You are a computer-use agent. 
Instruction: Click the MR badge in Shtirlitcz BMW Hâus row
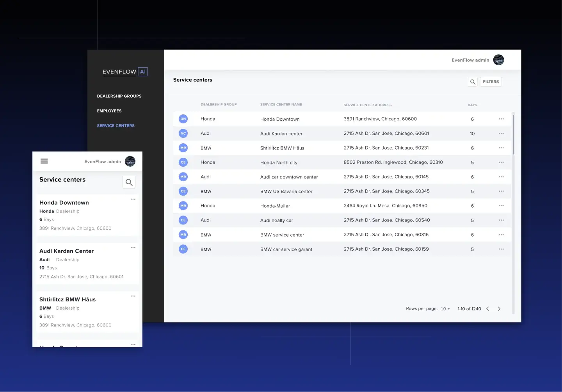(x=183, y=148)
